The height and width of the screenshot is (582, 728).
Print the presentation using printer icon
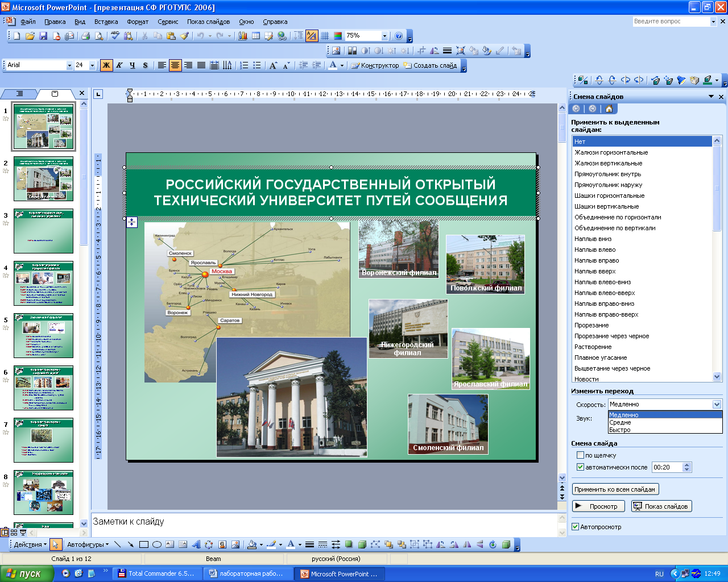click(x=85, y=36)
